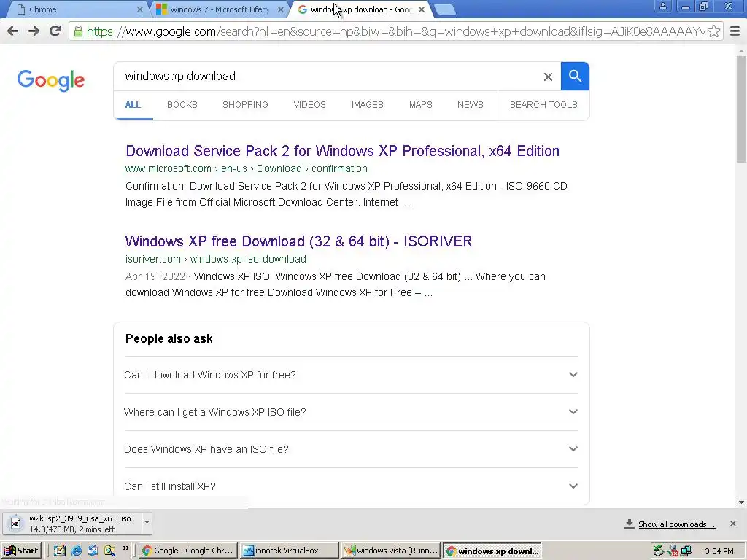Image resolution: width=747 pixels, height=560 pixels.
Task: Reload the page with refresh icon
Action: point(55,31)
